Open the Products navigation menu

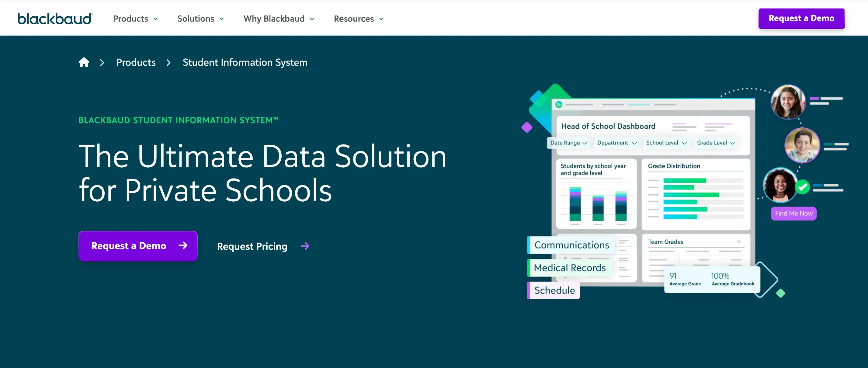135,19
